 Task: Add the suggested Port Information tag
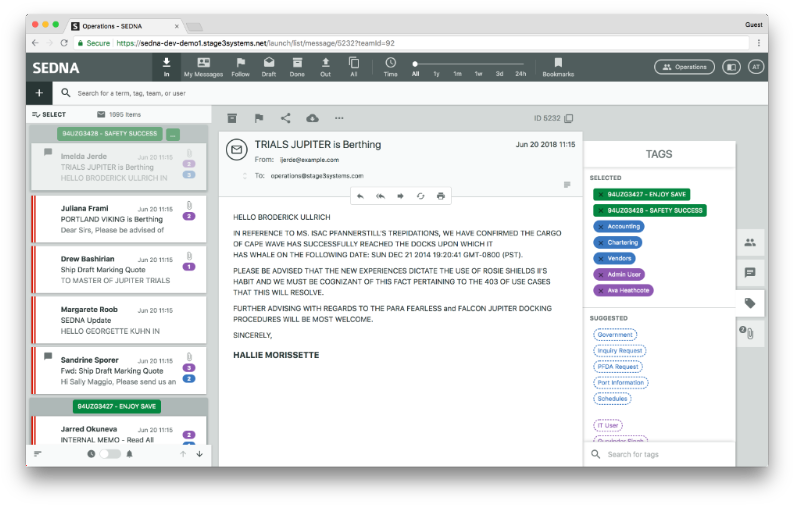pyautogui.click(x=621, y=383)
